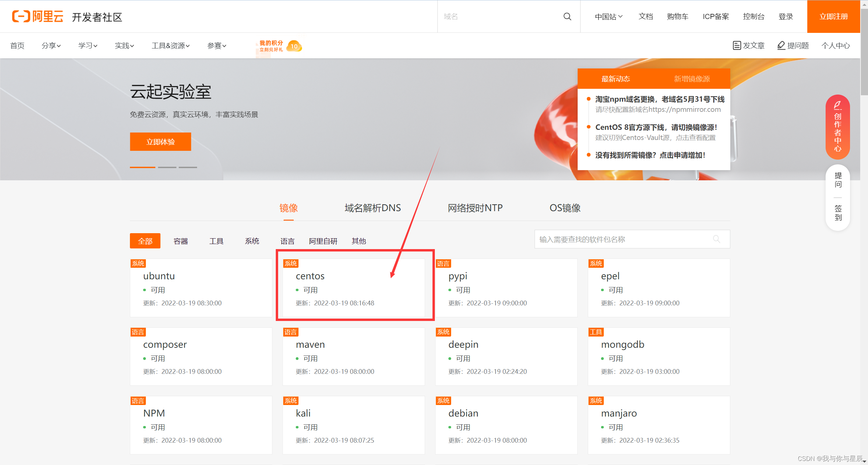Screen dimensions: 868x465
Task: Click the top domain search magnifier icon
Action: 567,17
